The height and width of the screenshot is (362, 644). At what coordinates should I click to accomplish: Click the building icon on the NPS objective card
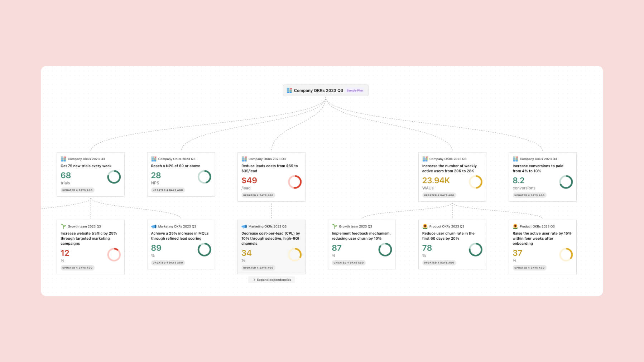[x=154, y=159]
